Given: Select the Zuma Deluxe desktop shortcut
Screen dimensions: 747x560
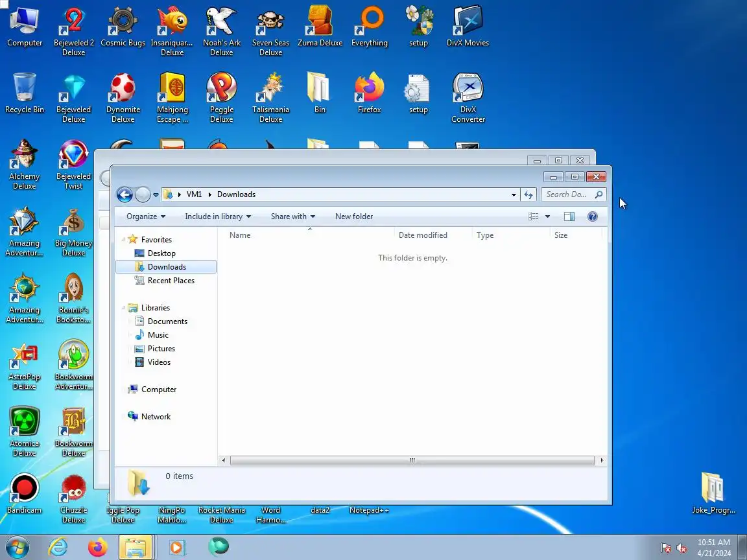Looking at the screenshot, I should (x=320, y=27).
